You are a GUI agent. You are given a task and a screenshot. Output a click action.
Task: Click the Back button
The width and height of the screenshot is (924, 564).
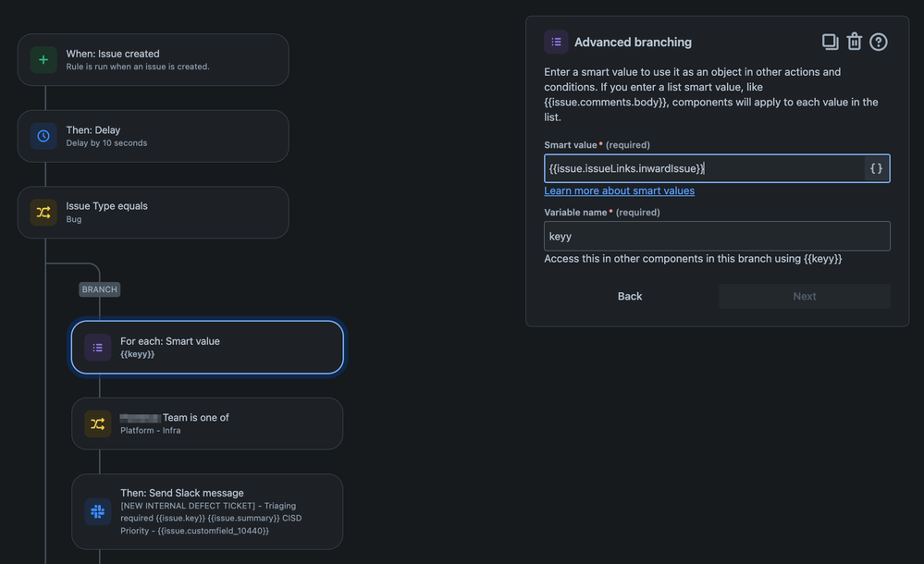click(x=629, y=295)
